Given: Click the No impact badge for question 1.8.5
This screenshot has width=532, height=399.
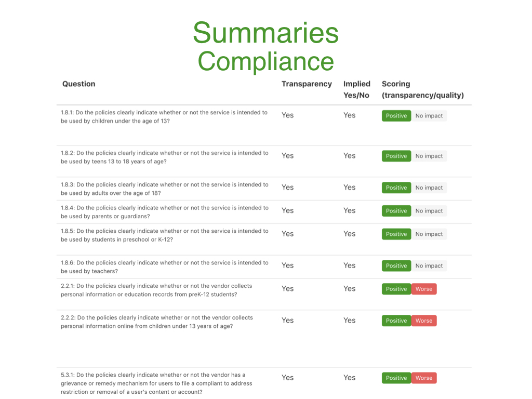Looking at the screenshot, I should [x=429, y=234].
